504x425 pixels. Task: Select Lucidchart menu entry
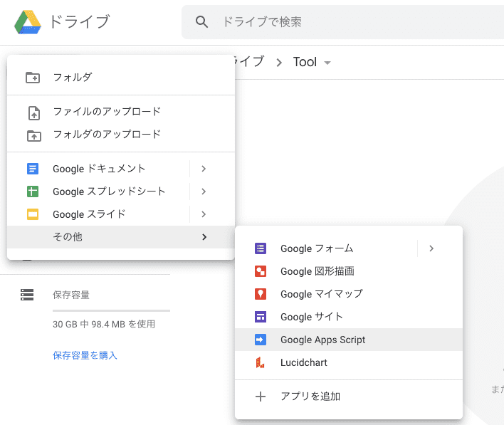(349, 362)
